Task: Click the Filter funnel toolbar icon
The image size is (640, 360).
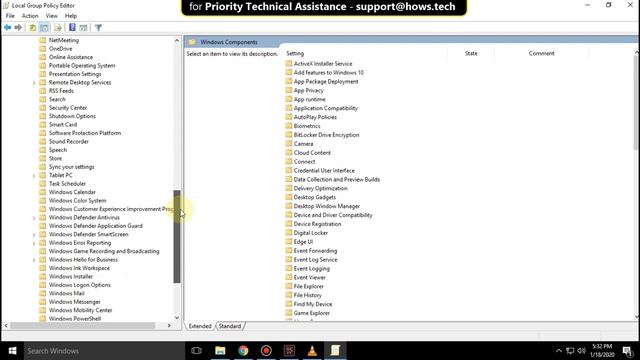Action: point(98,27)
